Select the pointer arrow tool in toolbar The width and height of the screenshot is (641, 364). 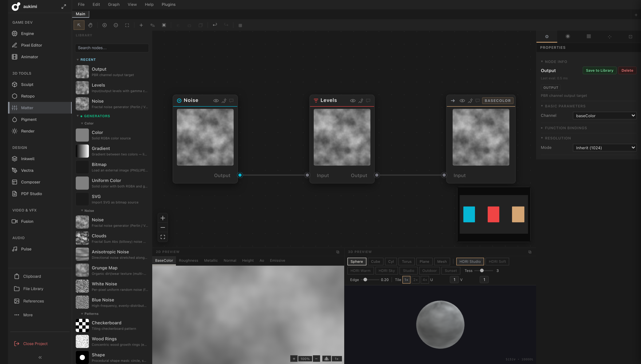coord(79,25)
